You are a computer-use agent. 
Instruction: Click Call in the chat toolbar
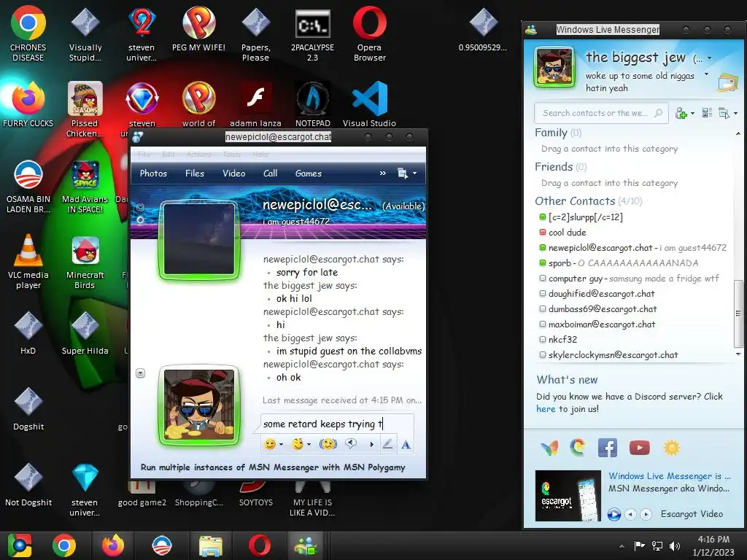pyautogui.click(x=270, y=174)
